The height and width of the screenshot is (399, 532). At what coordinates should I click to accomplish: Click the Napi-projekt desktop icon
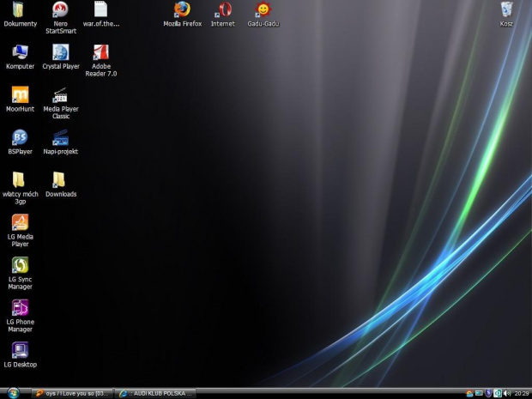tap(60, 137)
